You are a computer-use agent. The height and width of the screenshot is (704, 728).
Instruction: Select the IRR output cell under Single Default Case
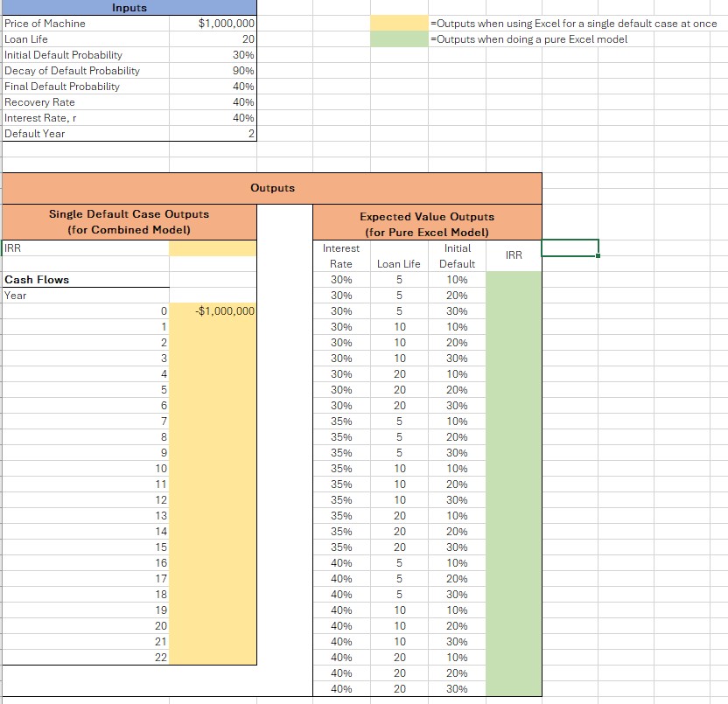[x=214, y=248]
